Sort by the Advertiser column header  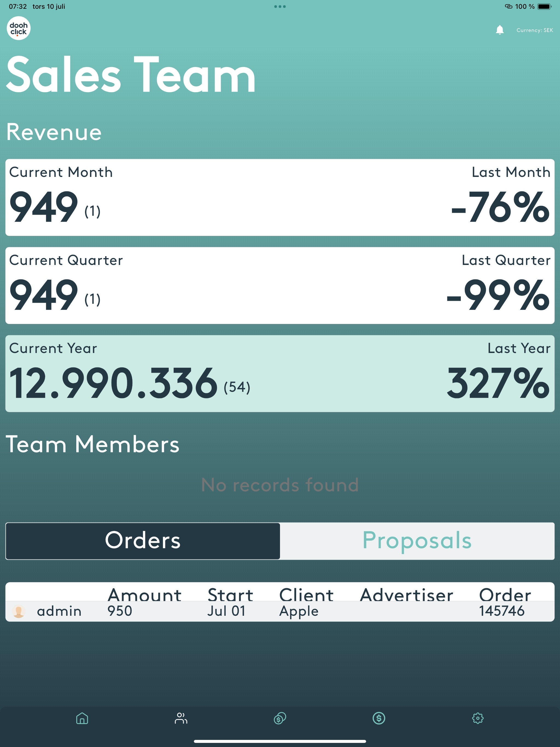[406, 595]
